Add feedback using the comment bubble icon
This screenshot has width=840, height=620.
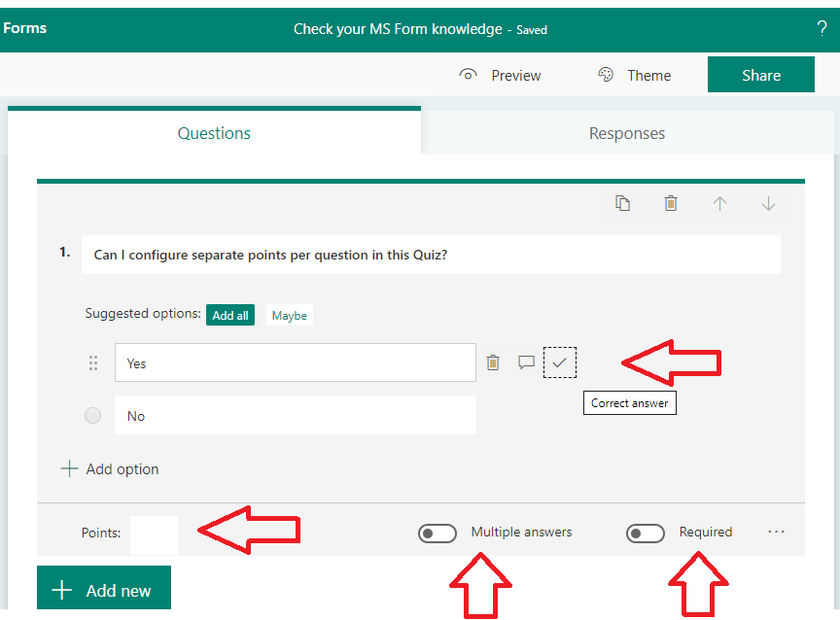(x=526, y=362)
